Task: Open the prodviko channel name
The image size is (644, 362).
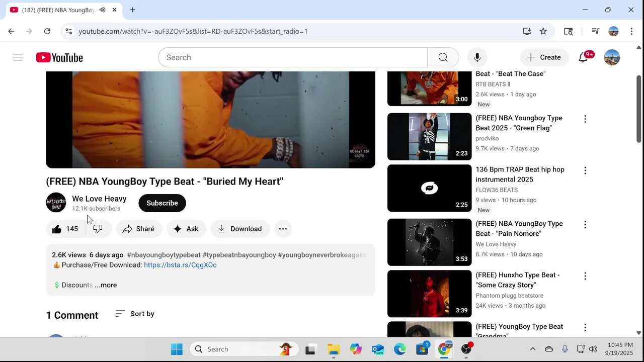Action: coord(487,138)
